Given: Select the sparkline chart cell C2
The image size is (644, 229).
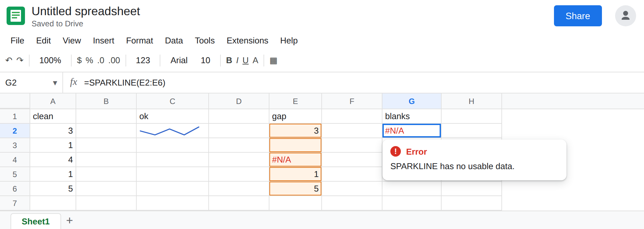Looking at the screenshot, I should click(172, 131).
